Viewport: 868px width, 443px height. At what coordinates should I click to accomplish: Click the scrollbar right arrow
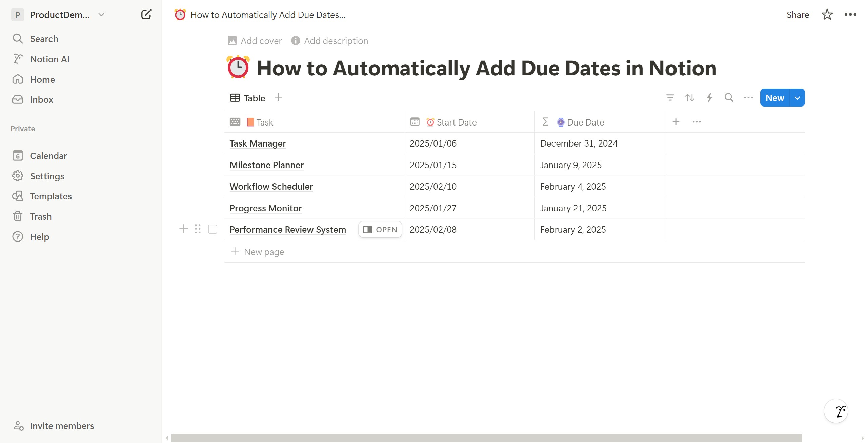pos(863,438)
